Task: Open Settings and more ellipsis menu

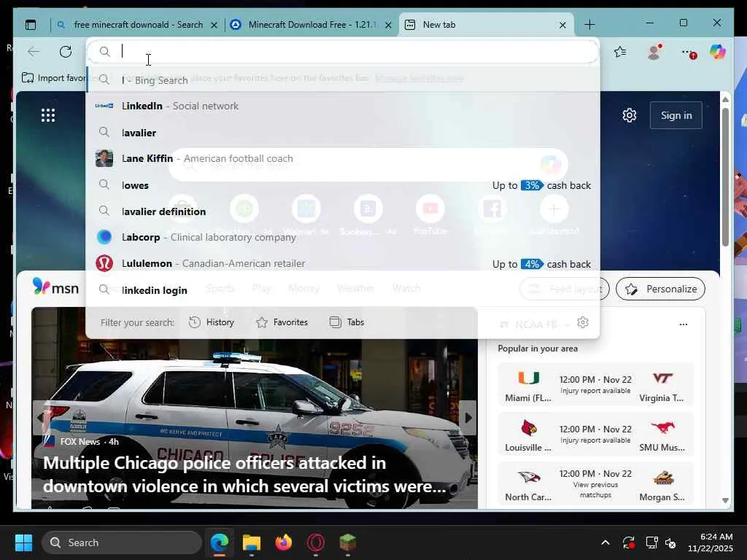Action: 689,52
